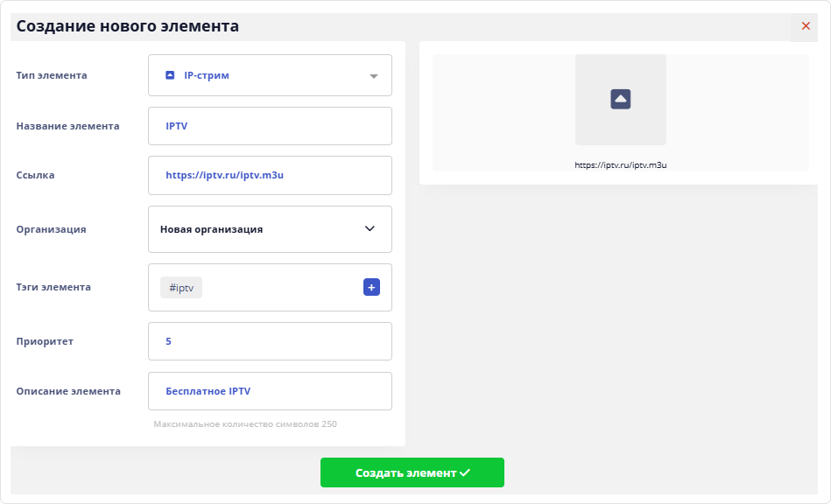
Task: Click the 'Ссылка' URL input field
Action: (x=270, y=175)
